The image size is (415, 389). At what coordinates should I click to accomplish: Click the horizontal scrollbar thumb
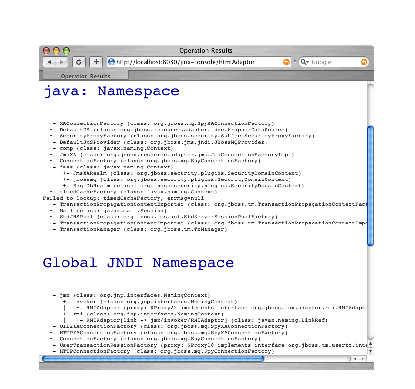tap(153, 359)
